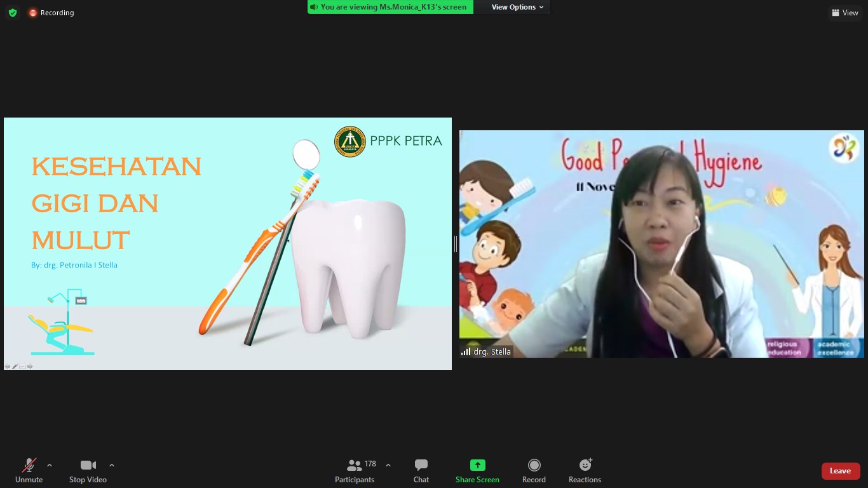This screenshot has width=868, height=488.
Task: Click the divider between shared screen and video
Action: [456, 244]
